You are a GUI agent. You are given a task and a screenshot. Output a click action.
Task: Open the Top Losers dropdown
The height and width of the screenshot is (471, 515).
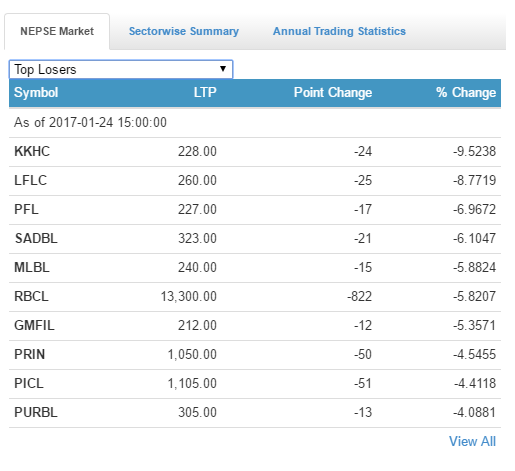pos(121,69)
